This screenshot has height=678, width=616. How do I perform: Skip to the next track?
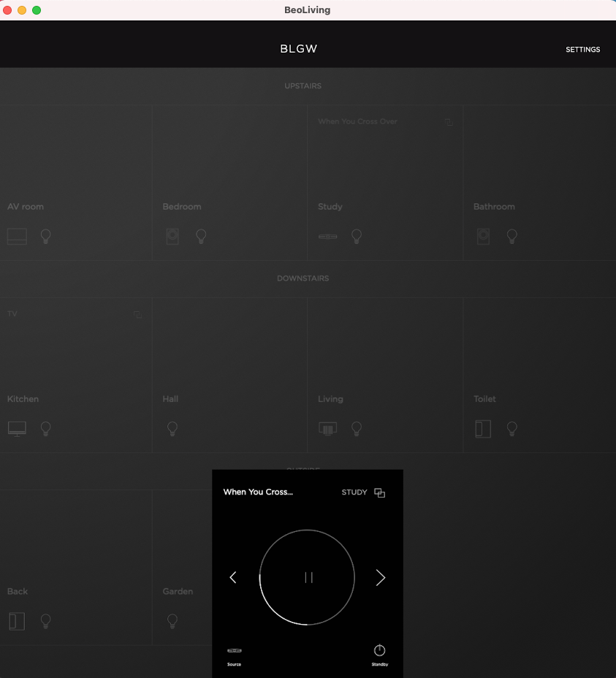(380, 578)
